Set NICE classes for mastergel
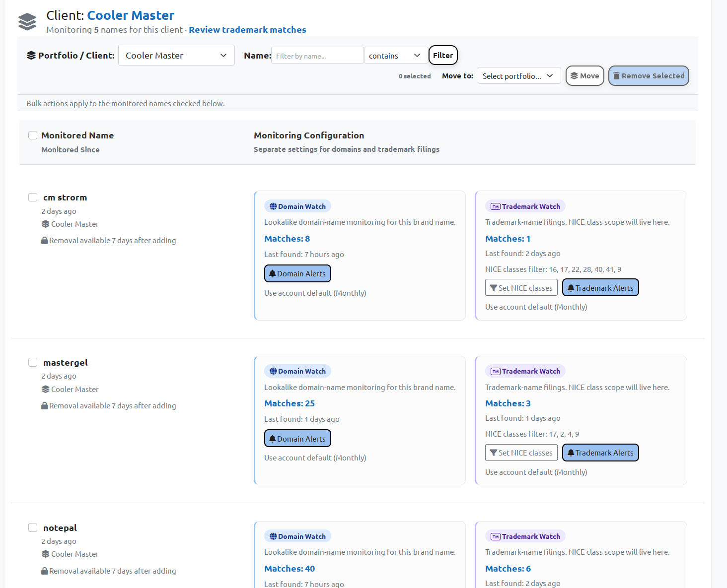This screenshot has height=588, width=727. point(521,453)
